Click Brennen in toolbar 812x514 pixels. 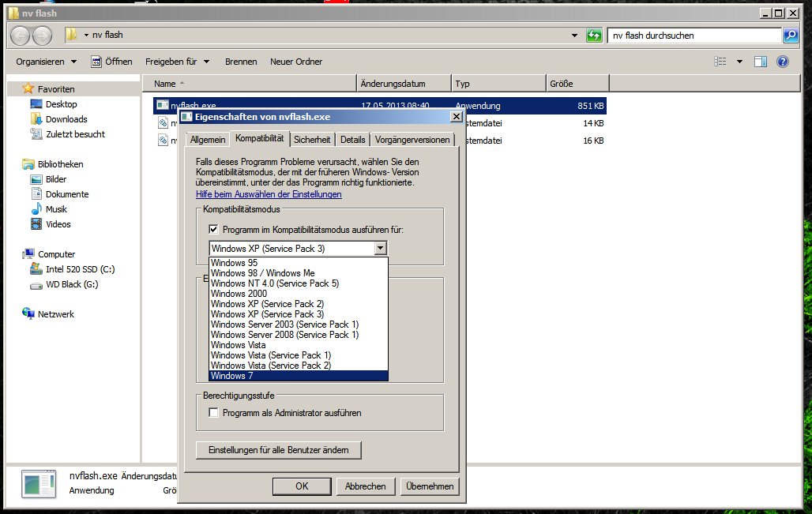241,62
